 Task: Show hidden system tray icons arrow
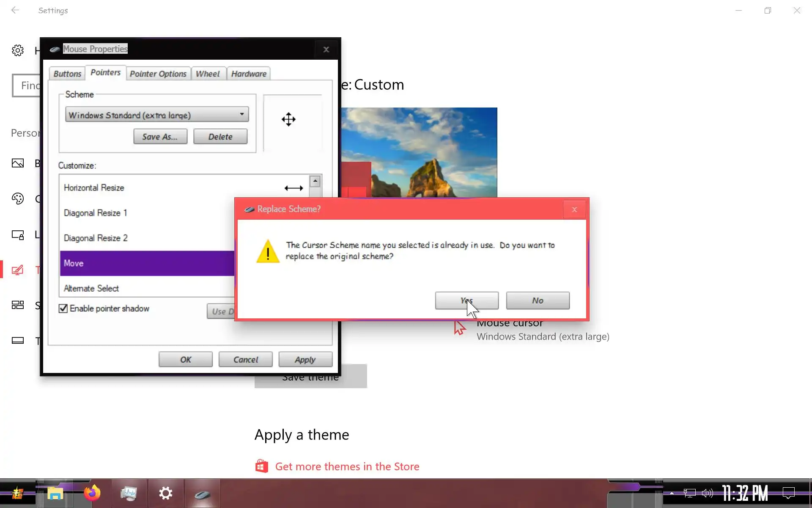coord(672,493)
